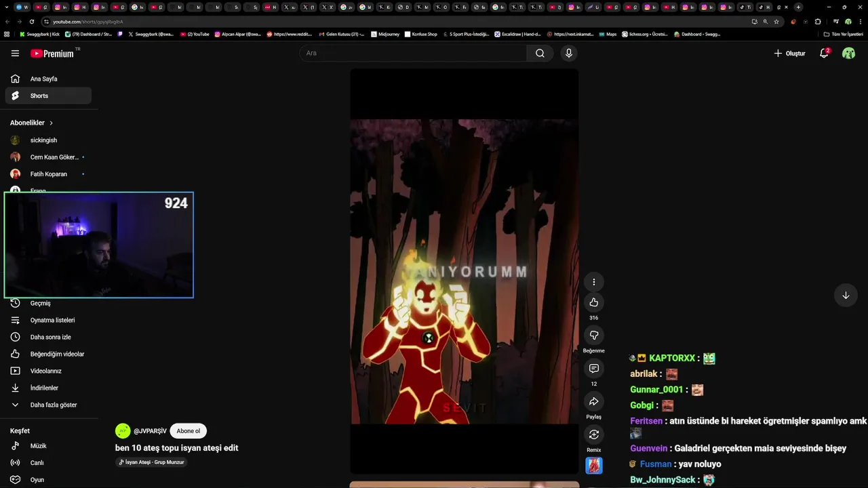Image resolution: width=868 pixels, height=488 pixels.
Task: Reload the page in browser toolbar
Action: click(x=32, y=22)
